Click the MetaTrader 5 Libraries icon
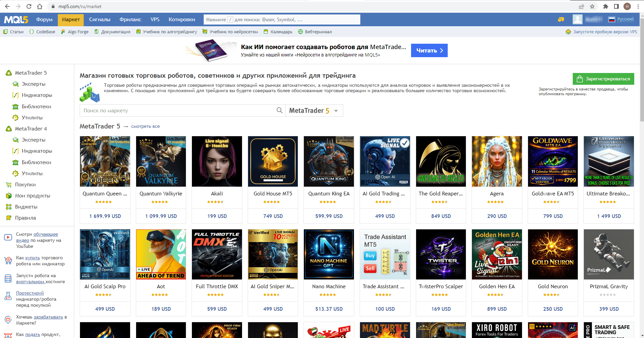Viewport: 644px width, 338px height. [15, 107]
